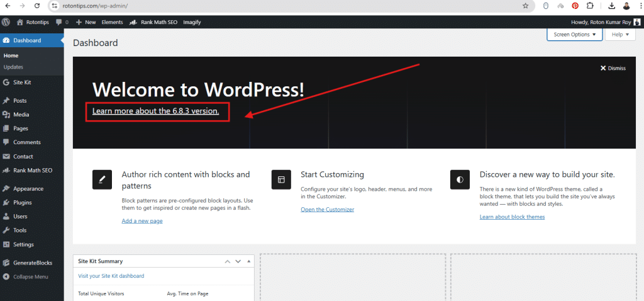The width and height of the screenshot is (644, 301).
Task: Open the browser three-dot menu
Action: [640, 6]
